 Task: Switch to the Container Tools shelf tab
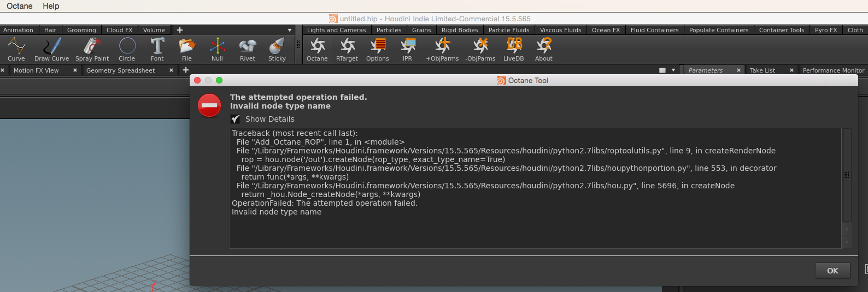point(782,30)
